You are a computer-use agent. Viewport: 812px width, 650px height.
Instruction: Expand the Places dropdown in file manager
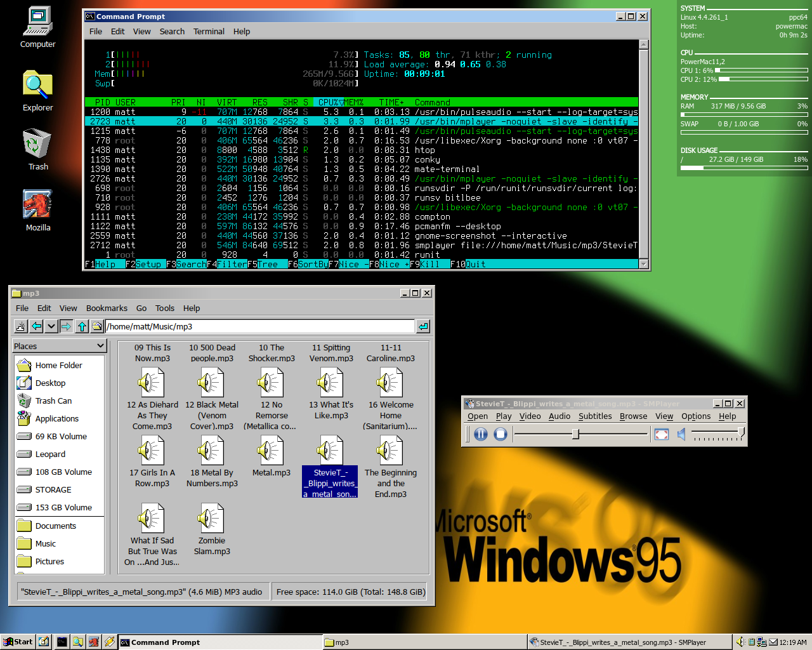tap(59, 345)
